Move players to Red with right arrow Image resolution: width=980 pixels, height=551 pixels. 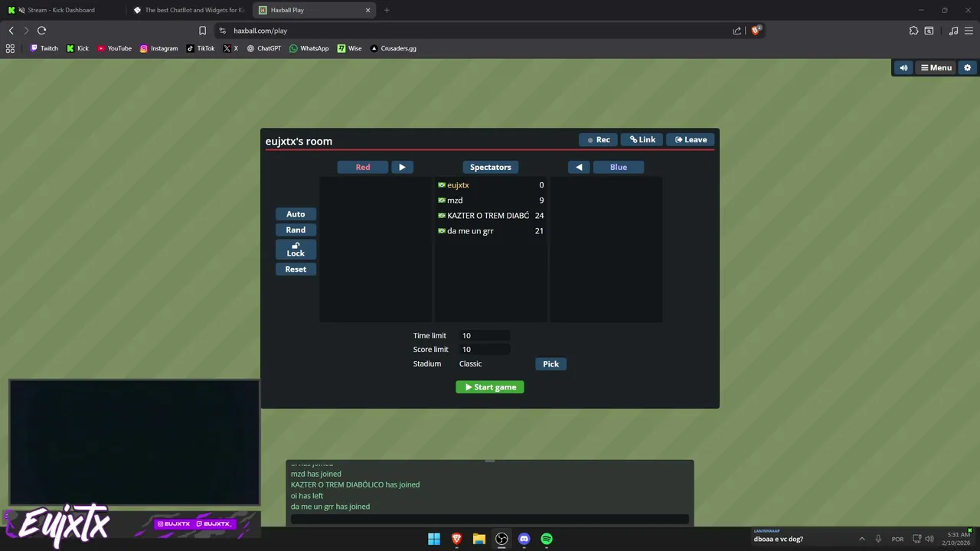(402, 167)
